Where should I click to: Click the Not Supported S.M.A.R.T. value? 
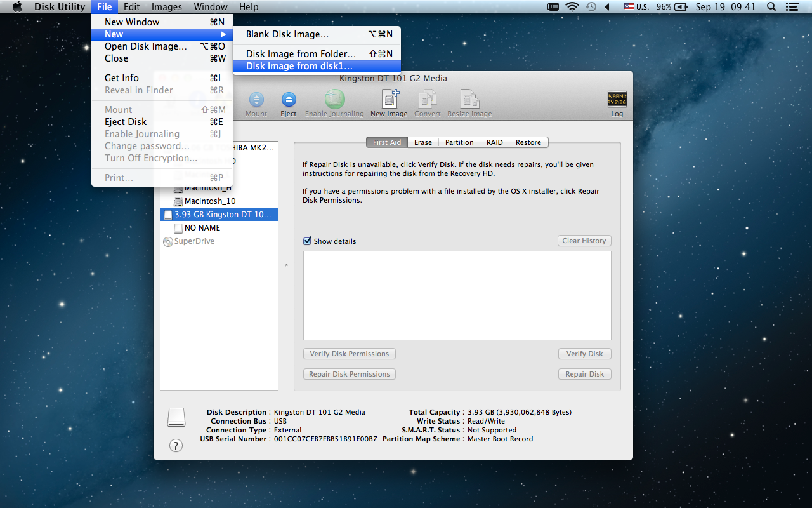492,430
